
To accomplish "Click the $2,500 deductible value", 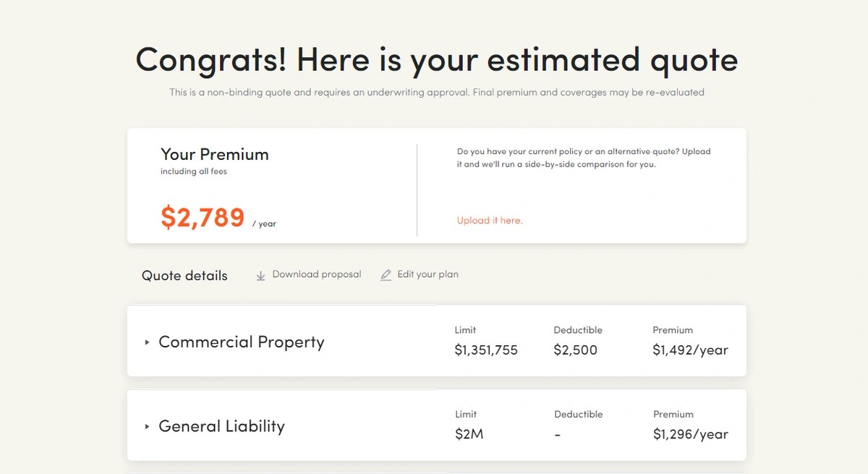I will 576,350.
